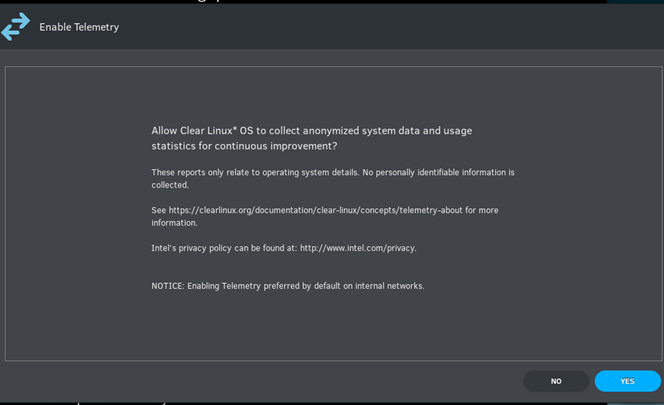
Task: Click the 'internal networks.' words in the notice
Action: (390, 286)
